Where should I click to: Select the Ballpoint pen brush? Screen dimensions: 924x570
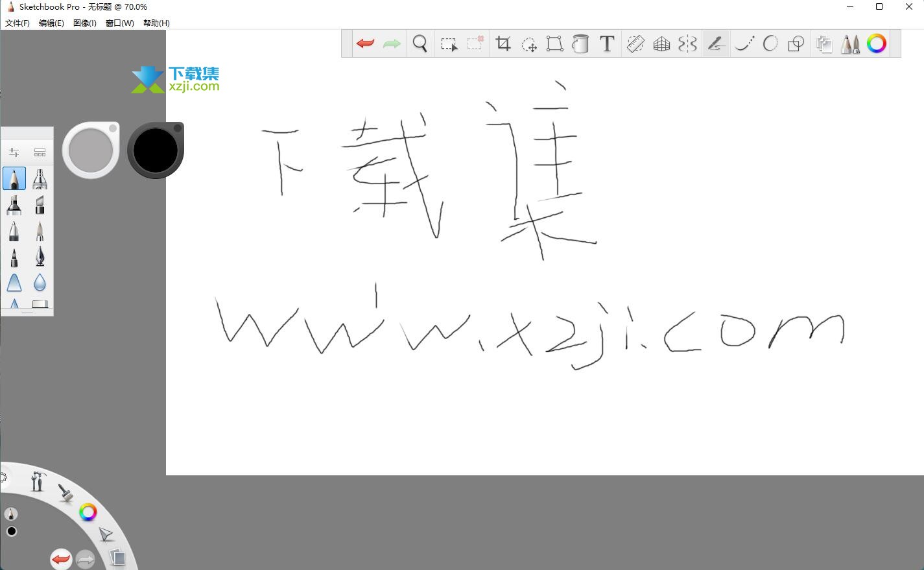pyautogui.click(x=14, y=231)
